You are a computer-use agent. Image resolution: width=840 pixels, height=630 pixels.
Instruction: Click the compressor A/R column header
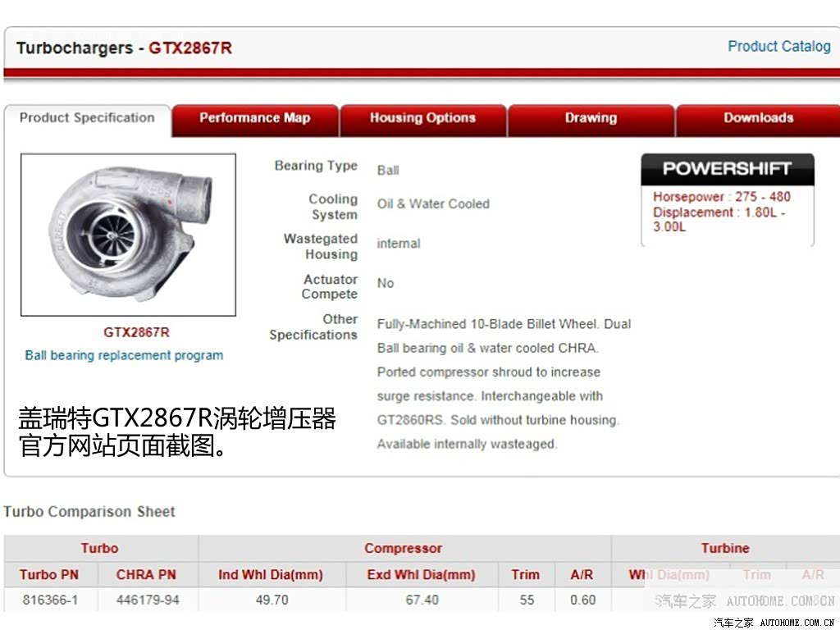[582, 575]
